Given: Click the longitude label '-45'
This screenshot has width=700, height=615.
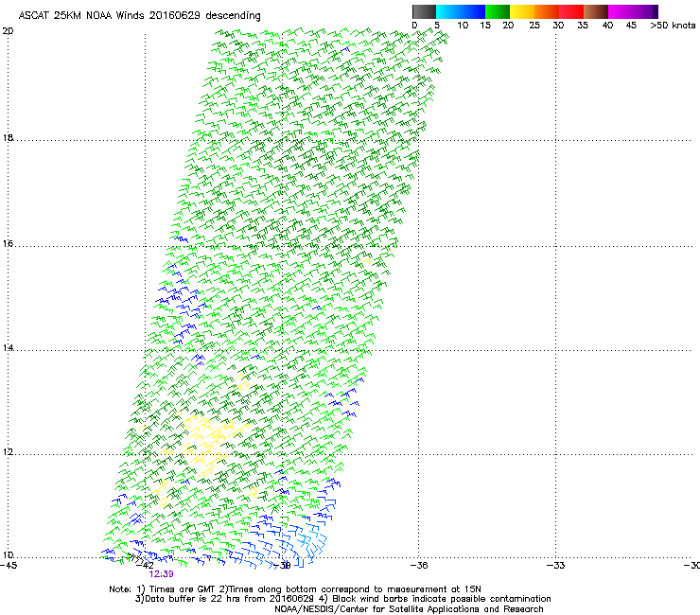Looking at the screenshot, I should tap(9, 566).
